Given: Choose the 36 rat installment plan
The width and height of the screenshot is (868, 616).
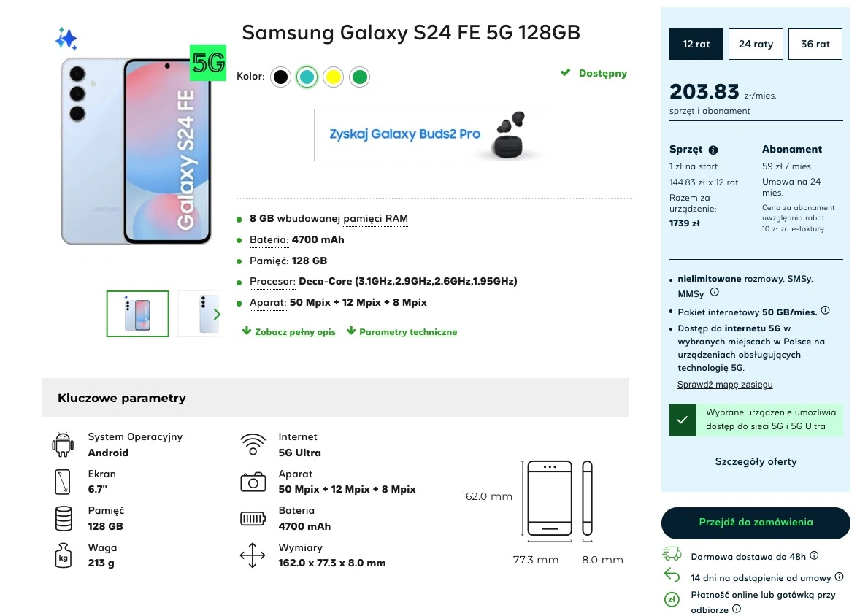Looking at the screenshot, I should [815, 45].
